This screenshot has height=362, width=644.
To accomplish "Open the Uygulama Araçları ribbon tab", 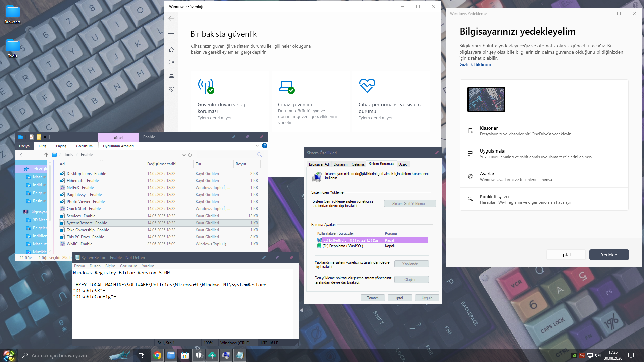I will [118, 146].
